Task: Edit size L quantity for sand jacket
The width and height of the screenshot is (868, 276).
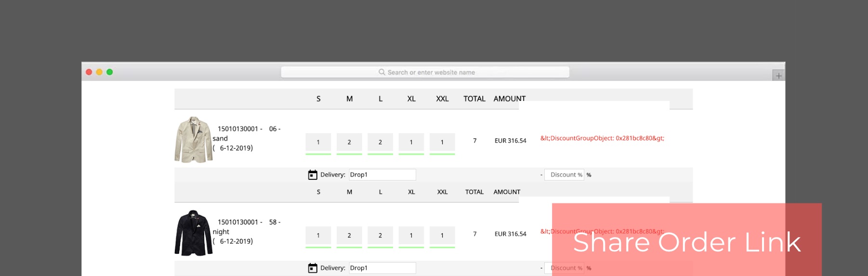Action: 380,142
